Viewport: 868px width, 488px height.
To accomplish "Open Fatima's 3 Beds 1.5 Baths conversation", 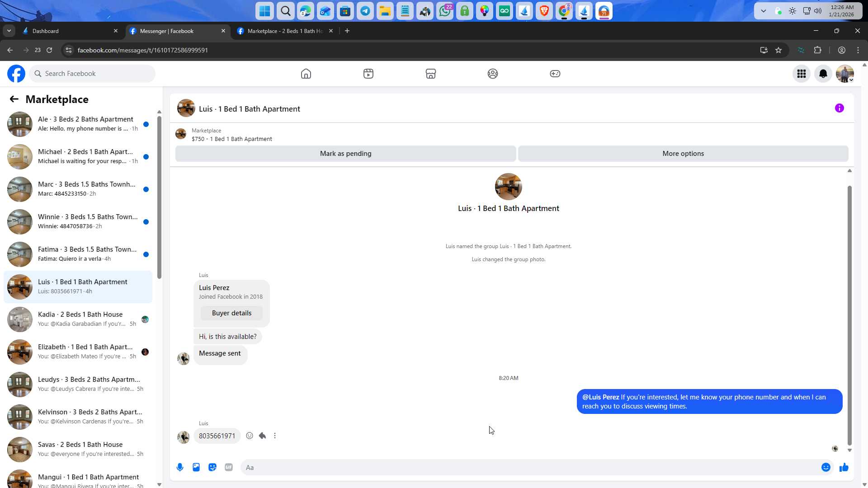I will tap(78, 254).
